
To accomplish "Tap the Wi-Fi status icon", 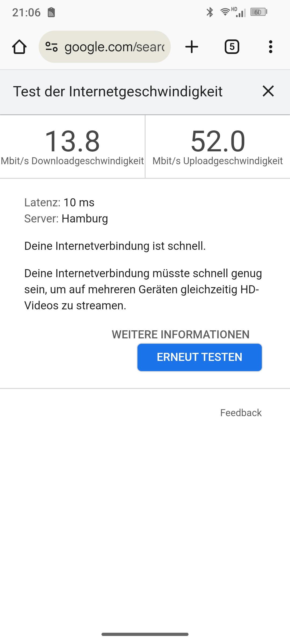I will pyautogui.click(x=224, y=12).
